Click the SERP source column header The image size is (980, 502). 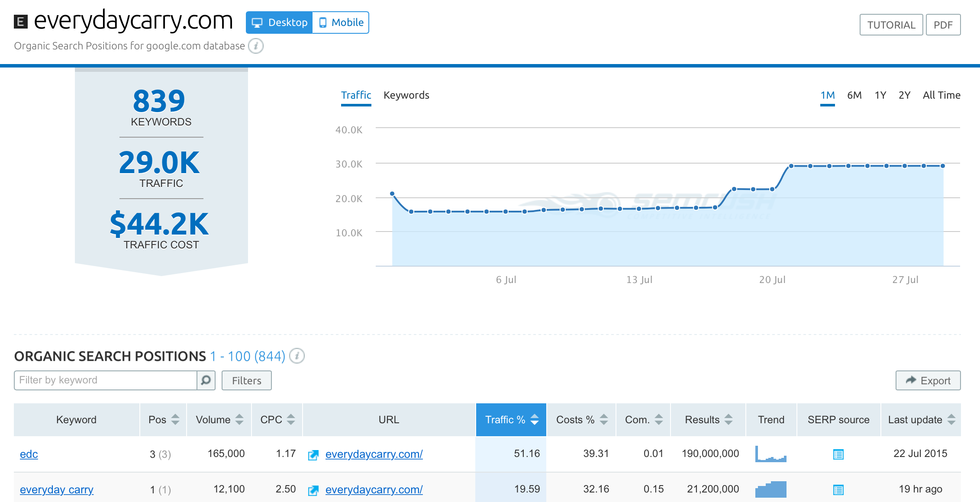(x=838, y=420)
